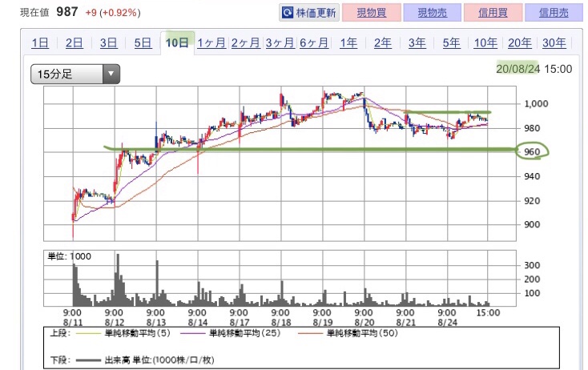Switch chart to the 2日 tab

tap(75, 42)
